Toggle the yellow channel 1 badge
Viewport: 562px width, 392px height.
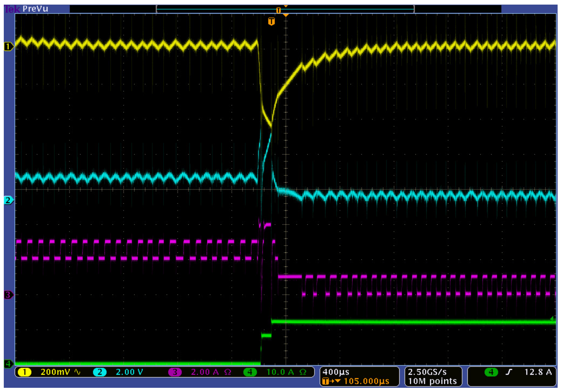24,372
